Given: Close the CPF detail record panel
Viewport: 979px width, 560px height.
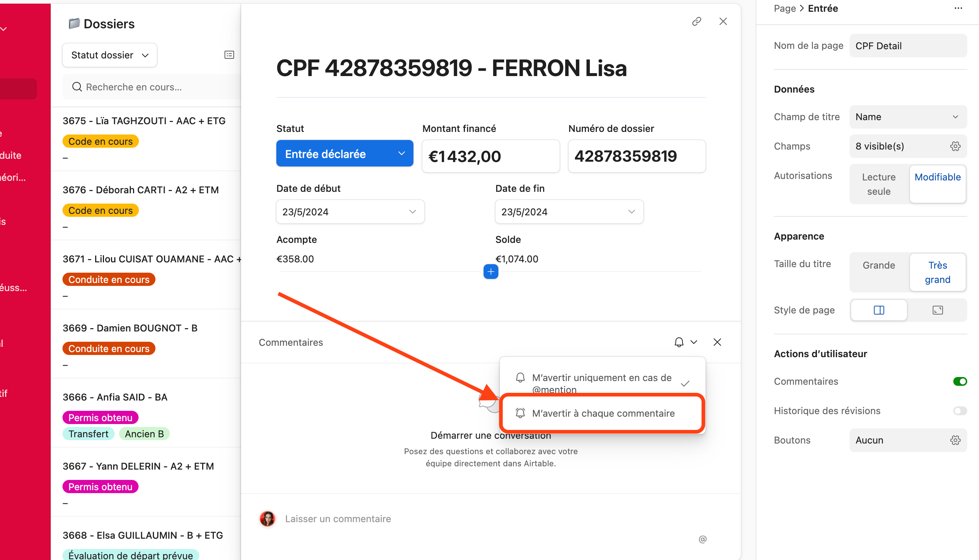Looking at the screenshot, I should tap(723, 21).
